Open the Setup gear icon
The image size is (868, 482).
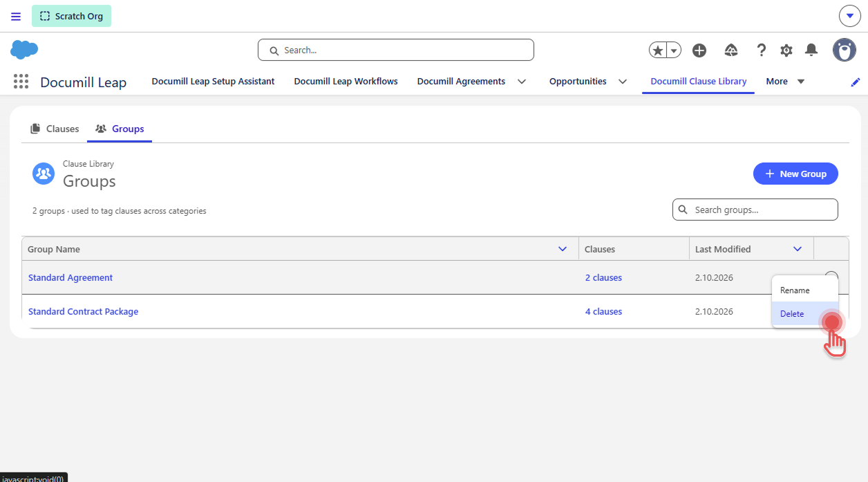pyautogui.click(x=786, y=50)
